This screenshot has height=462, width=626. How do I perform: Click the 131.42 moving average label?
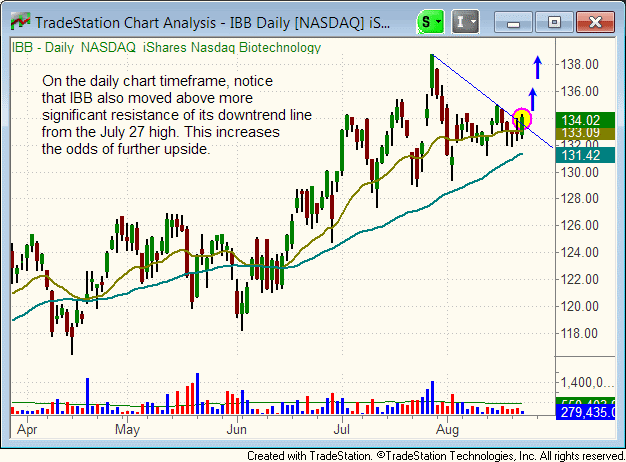pos(585,155)
